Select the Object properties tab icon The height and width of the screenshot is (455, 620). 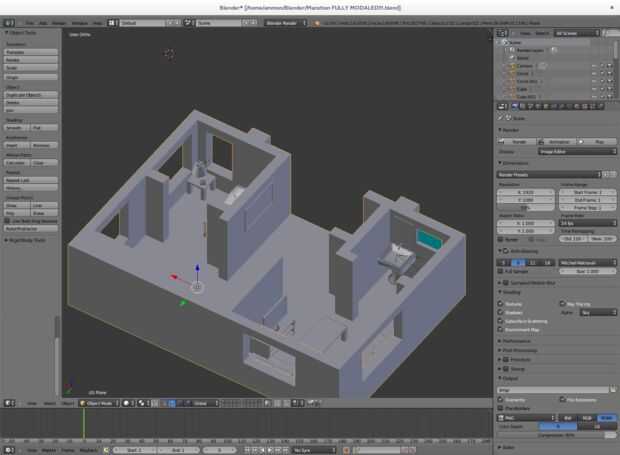pos(546,106)
